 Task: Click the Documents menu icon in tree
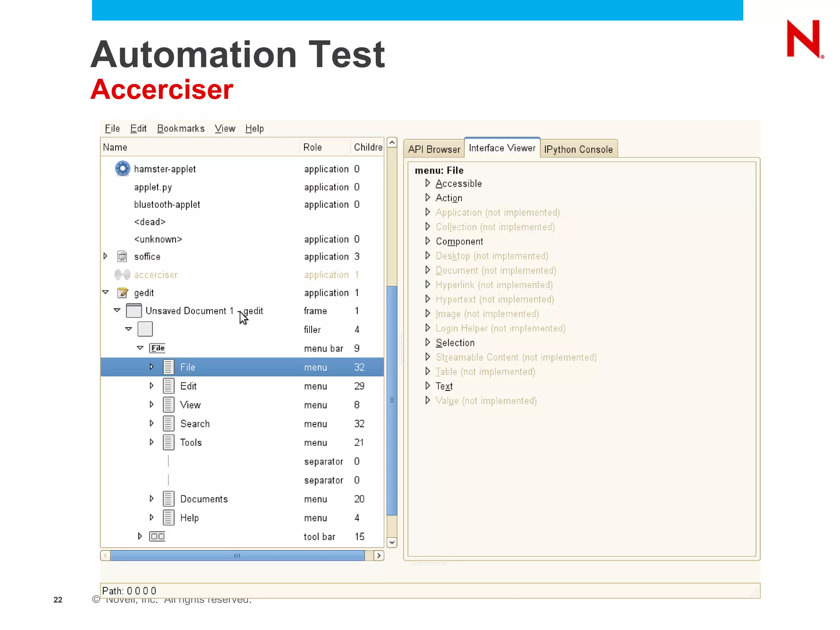[169, 499]
